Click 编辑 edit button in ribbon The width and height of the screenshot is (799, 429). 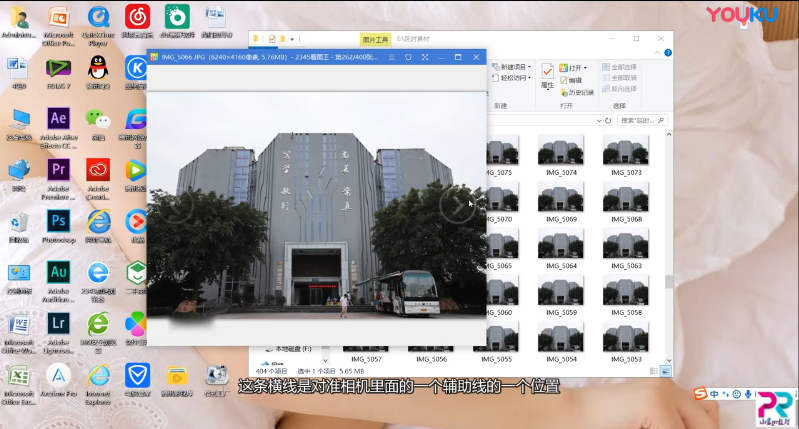pos(571,80)
